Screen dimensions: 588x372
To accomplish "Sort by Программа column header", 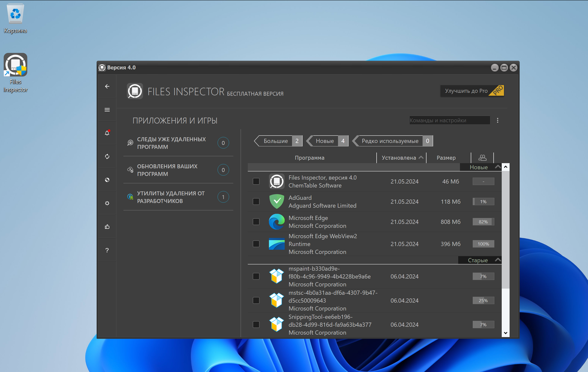I will 310,158.
